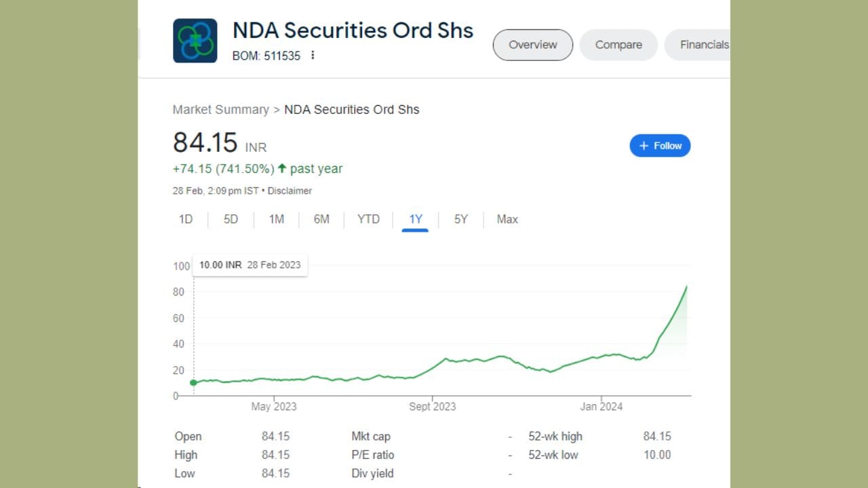
Task: Show the Max chart range
Action: [507, 219]
